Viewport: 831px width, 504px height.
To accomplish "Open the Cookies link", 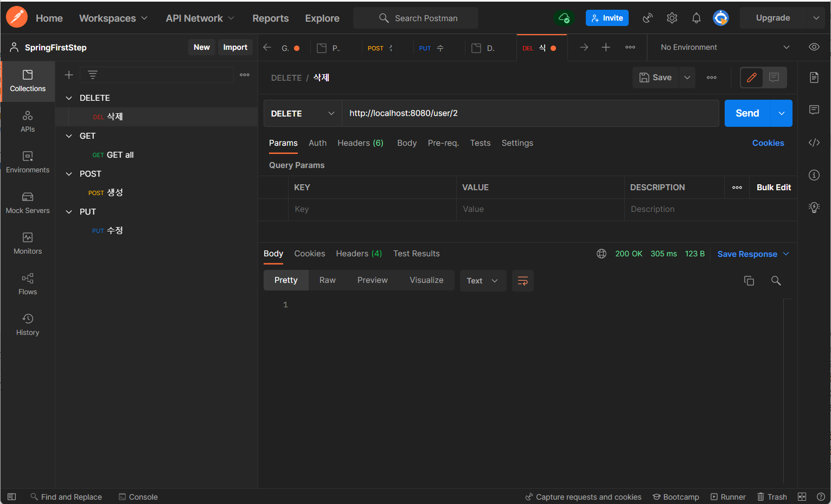I will pos(768,143).
